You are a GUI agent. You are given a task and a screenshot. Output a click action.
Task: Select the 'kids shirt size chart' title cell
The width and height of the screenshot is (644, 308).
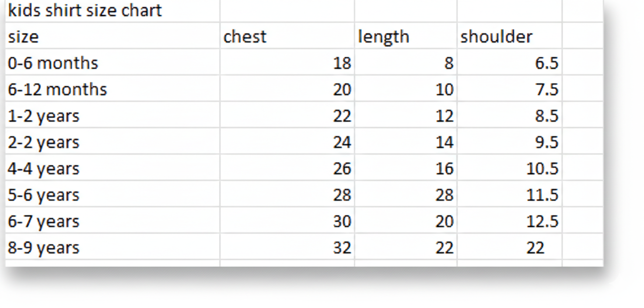[x=85, y=10]
